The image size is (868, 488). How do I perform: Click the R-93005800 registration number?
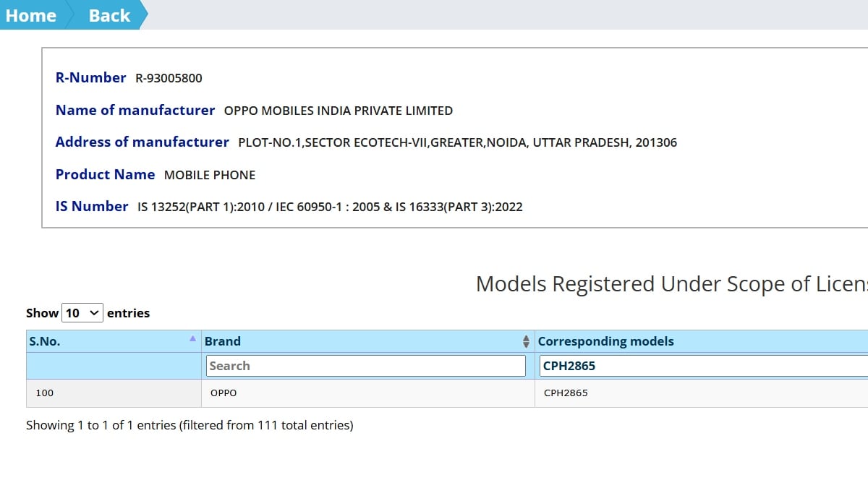[169, 78]
